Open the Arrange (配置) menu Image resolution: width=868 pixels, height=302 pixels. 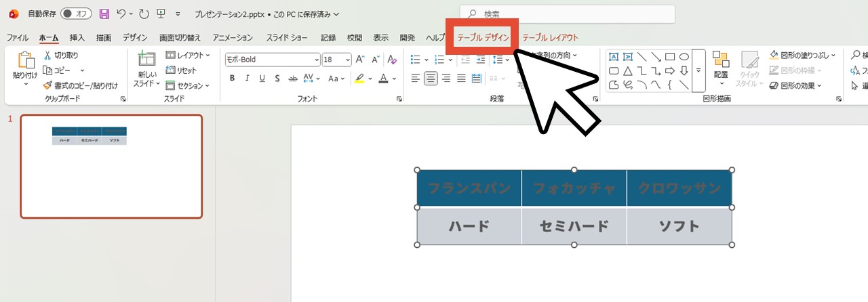pyautogui.click(x=720, y=70)
